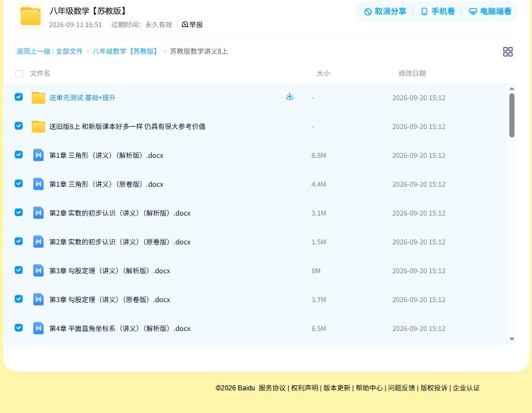Uncheck 第2章 实数的初步认识 原卷版 checkbox
The image size is (532, 413).
tap(19, 241)
